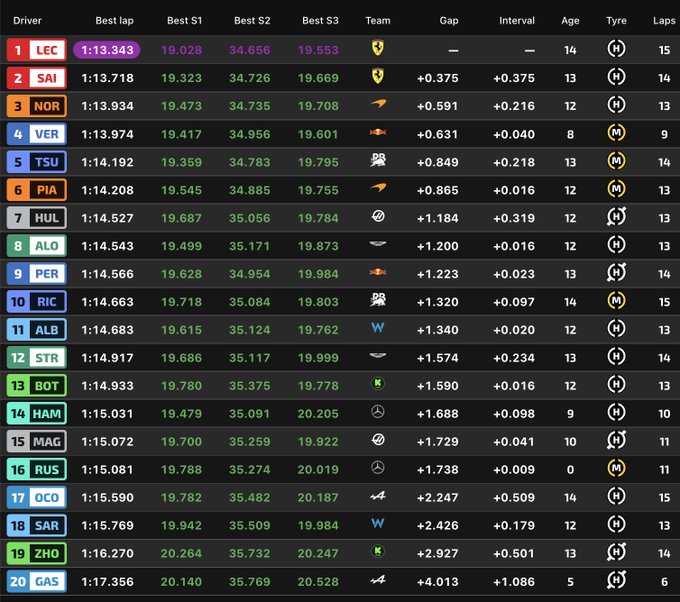Click the medium tyre icon for RIC
Viewport: 680px width, 602px height.
click(616, 301)
